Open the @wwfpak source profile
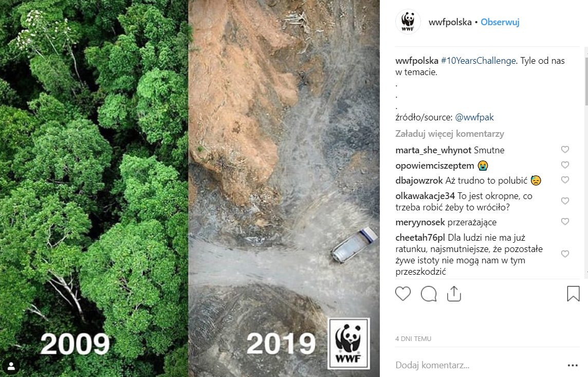Screen dimensions: 588x377 [x=474, y=117]
